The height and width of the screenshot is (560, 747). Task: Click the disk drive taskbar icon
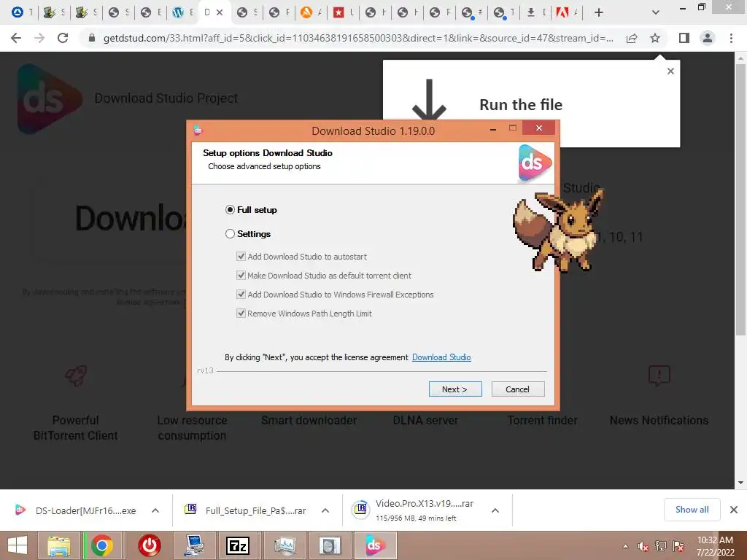point(329,545)
